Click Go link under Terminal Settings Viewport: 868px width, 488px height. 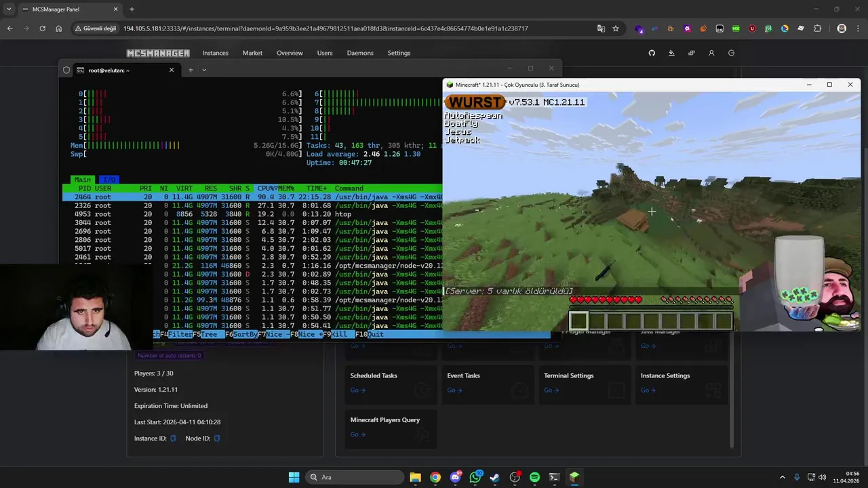pos(551,390)
